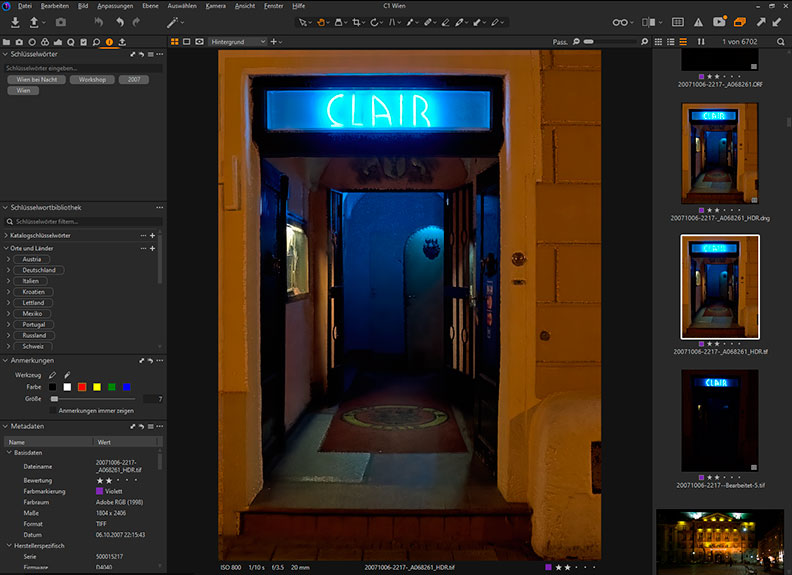Open the Color three-circles tool tab

pos(45,42)
